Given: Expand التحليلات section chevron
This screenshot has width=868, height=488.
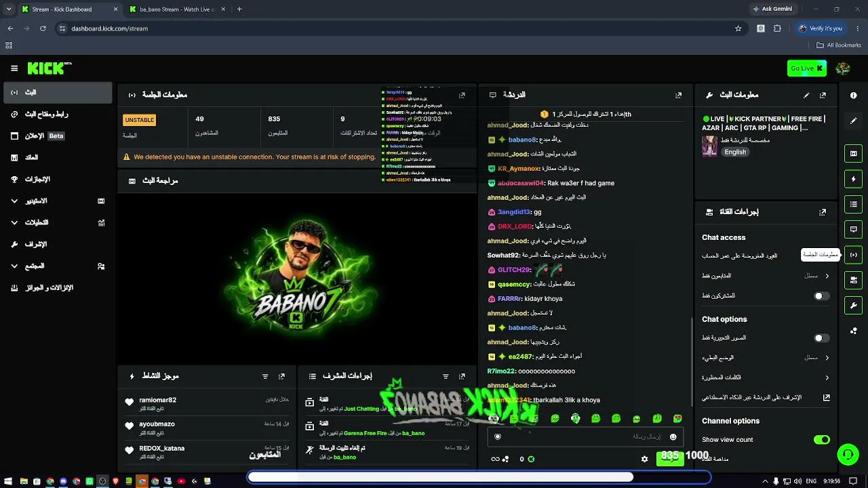Looking at the screenshot, I should click(x=14, y=223).
